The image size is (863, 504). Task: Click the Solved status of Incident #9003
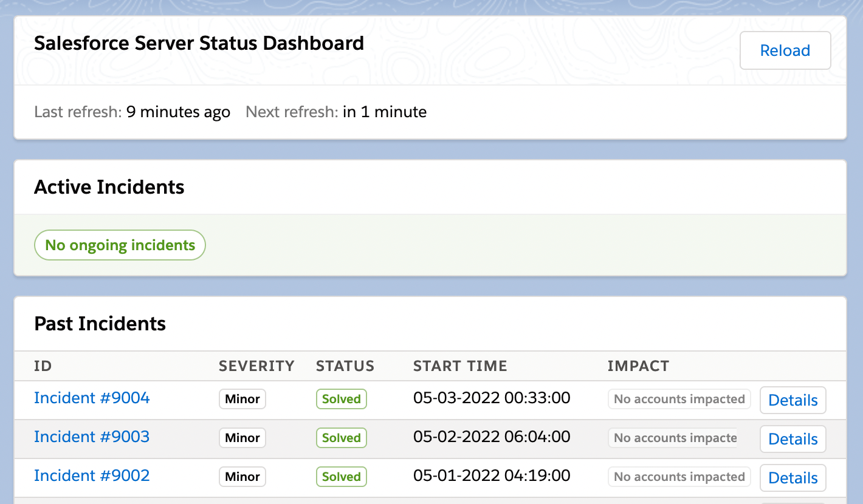pos(342,438)
